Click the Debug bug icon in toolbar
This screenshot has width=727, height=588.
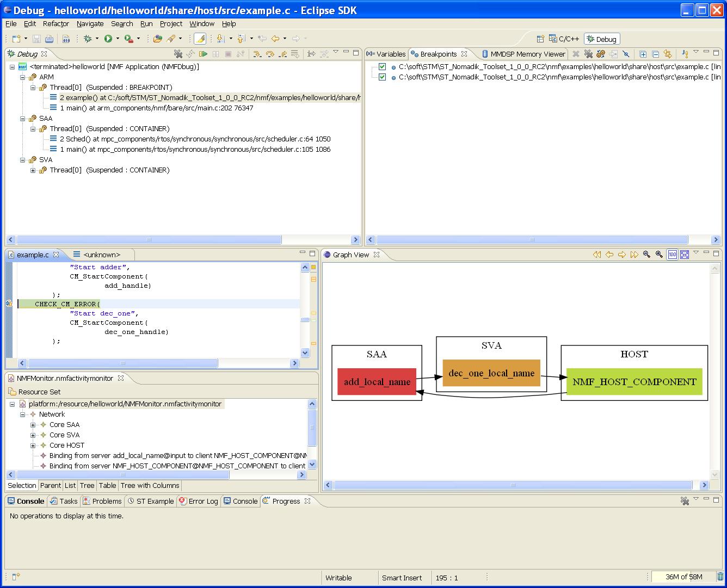point(88,39)
